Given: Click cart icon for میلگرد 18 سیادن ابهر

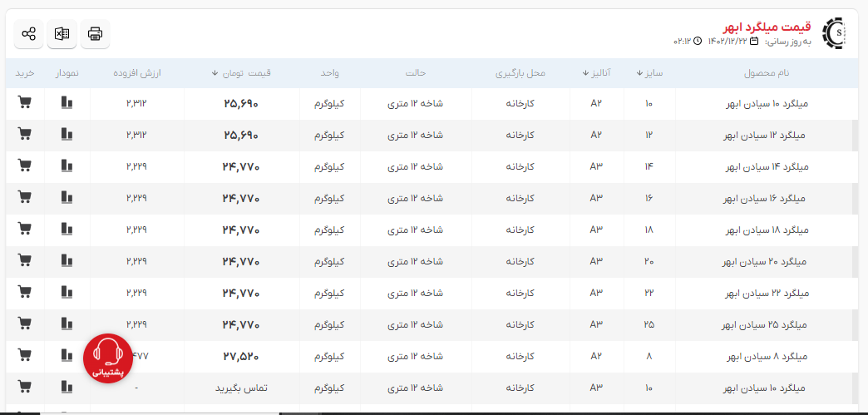Looking at the screenshot, I should coord(24,230).
